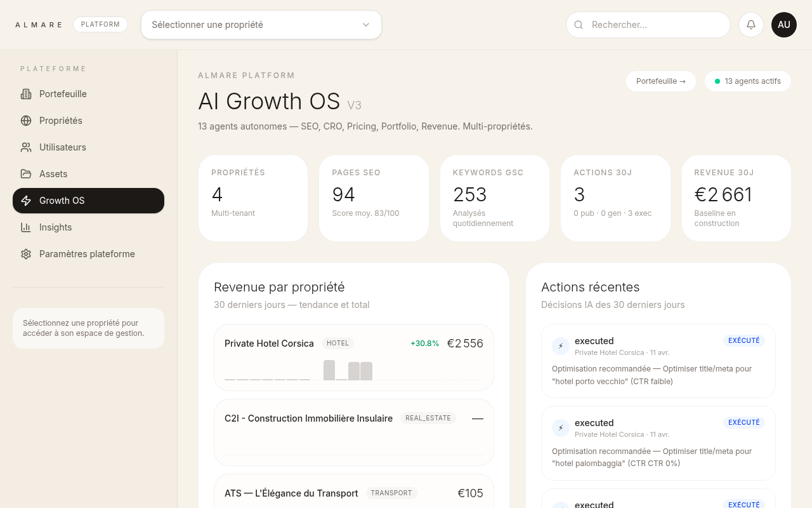Screen dimensions: 812x508
Task: Open the C2I Construction Immobilière Insulaire card
Action: click(x=354, y=432)
